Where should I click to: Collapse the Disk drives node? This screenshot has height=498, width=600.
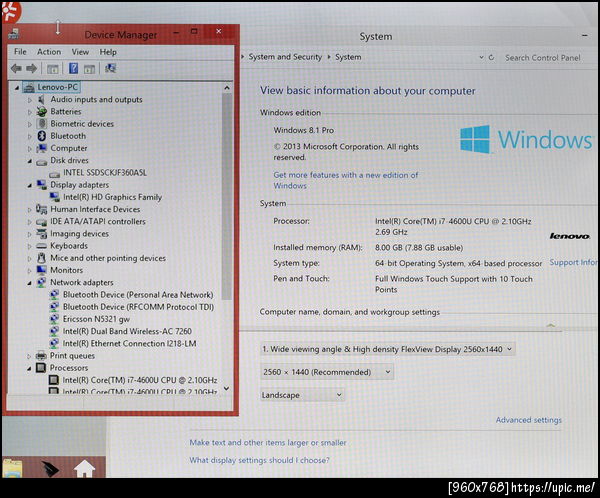pos(29,161)
